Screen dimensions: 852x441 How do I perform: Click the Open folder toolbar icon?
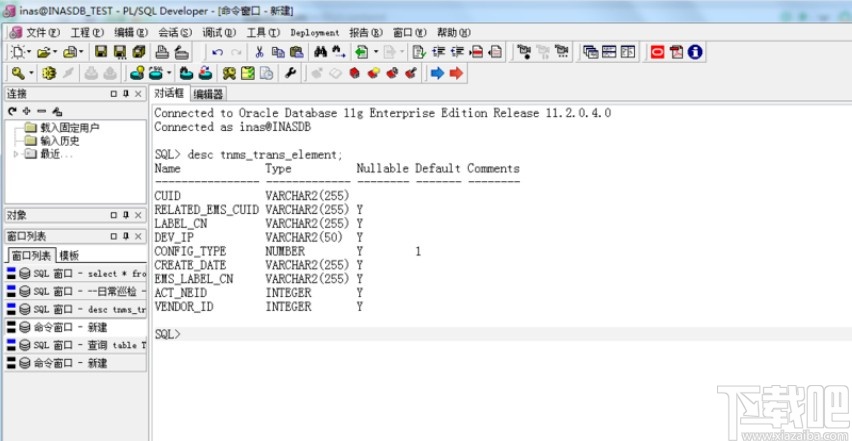tap(44, 52)
